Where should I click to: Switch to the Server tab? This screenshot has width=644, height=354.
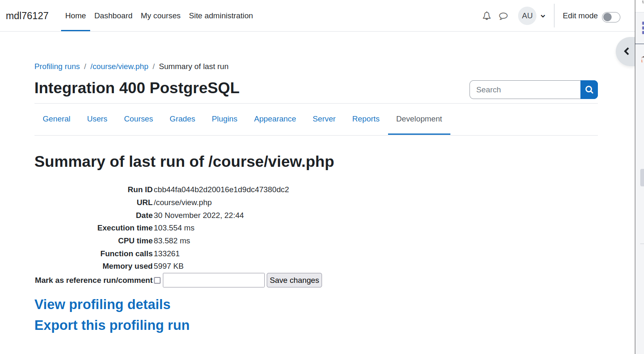tap(324, 119)
